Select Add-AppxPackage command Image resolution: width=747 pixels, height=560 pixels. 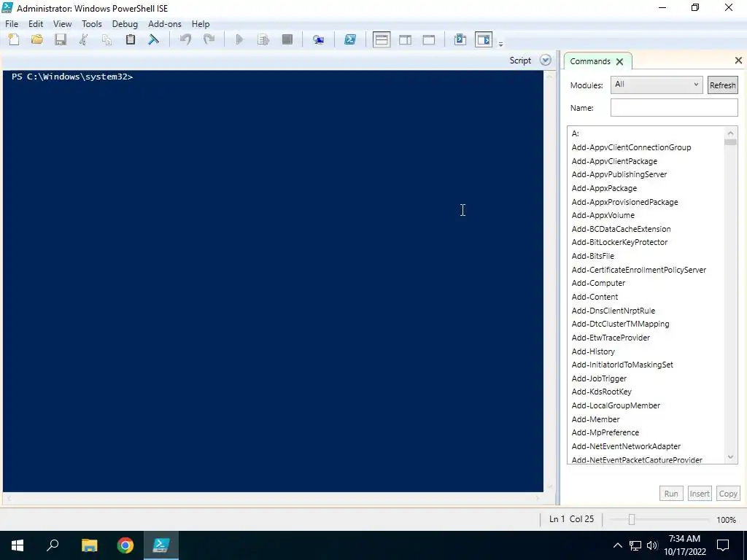point(604,188)
